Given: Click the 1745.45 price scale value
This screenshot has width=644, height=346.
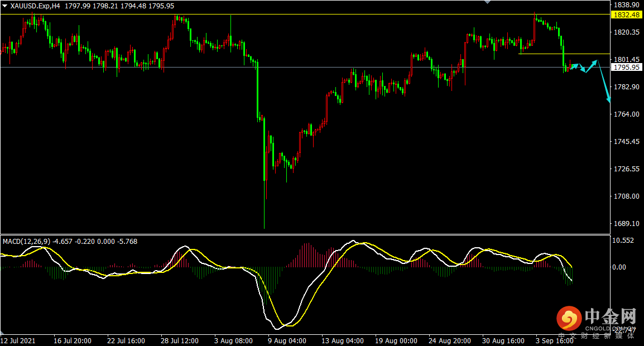Looking at the screenshot, I should [x=626, y=141].
